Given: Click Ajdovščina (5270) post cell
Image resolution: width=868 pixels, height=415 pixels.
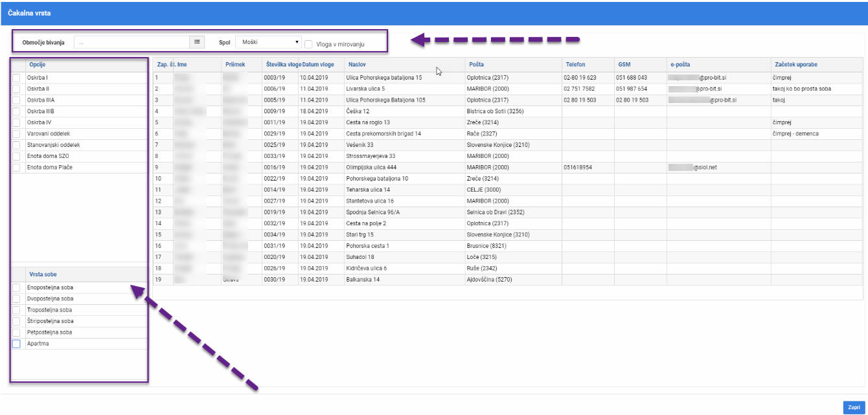Looking at the screenshot, I should pos(513,280).
